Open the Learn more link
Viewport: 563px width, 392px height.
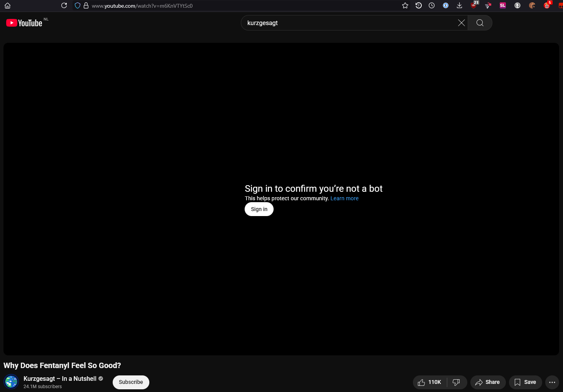pyautogui.click(x=344, y=198)
